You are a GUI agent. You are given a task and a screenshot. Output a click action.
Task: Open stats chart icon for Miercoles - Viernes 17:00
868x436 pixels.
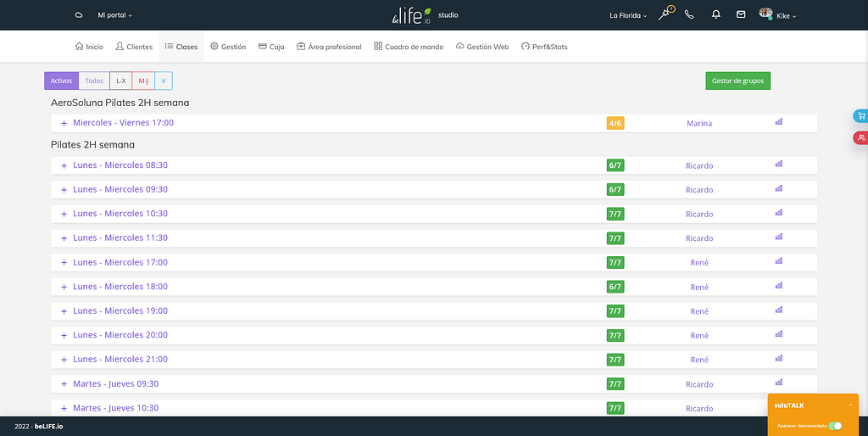pyautogui.click(x=778, y=122)
